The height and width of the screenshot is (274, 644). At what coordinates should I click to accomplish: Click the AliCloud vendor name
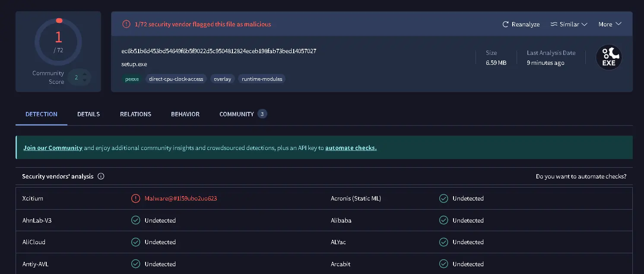pyautogui.click(x=34, y=242)
